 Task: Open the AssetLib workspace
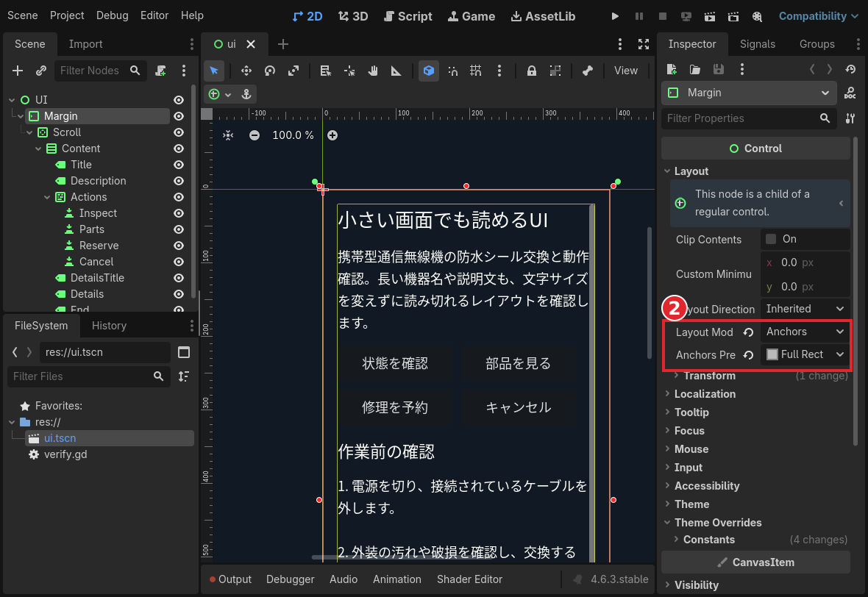tap(543, 16)
